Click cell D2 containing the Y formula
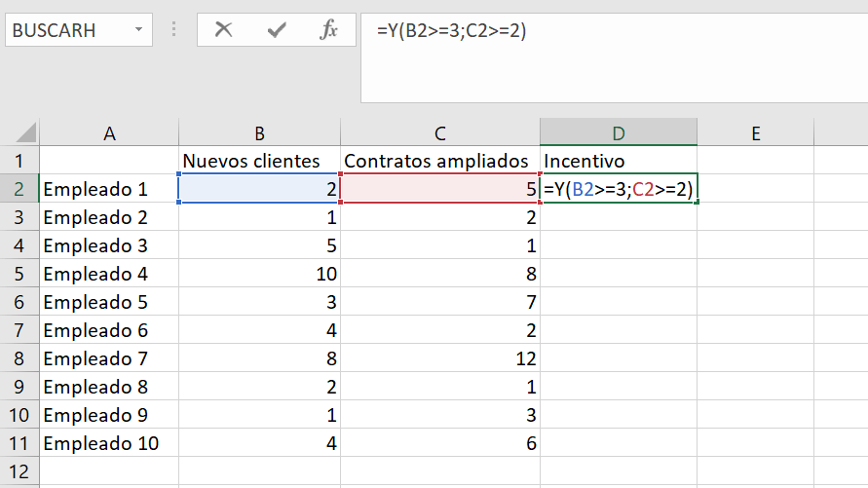 619,189
